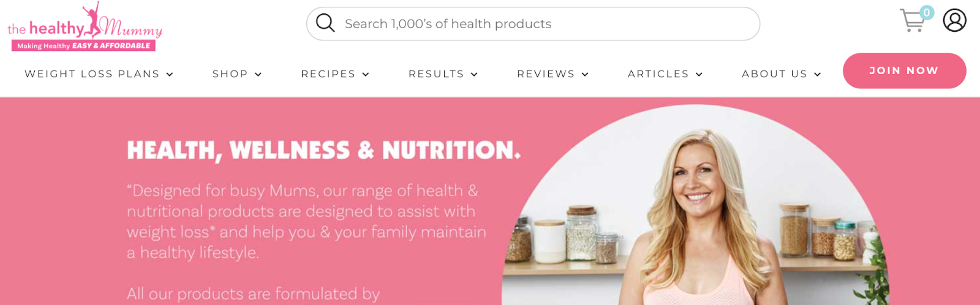Viewport: 980px width, 305px height.
Task: Expand the Articles dropdown arrow
Action: coord(699,74)
